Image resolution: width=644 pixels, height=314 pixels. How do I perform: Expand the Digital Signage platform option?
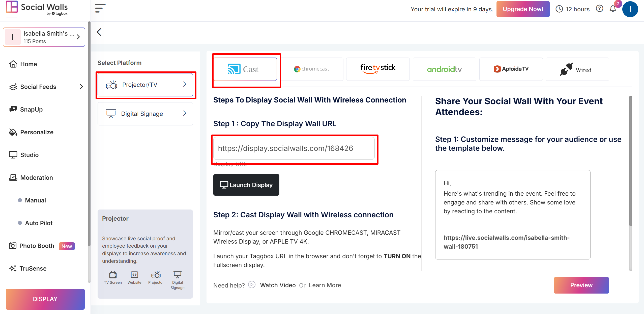click(x=145, y=114)
